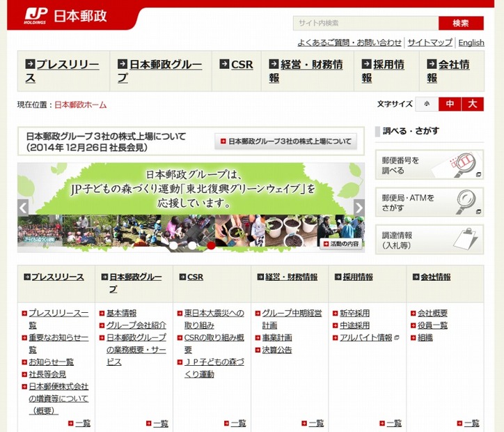This screenshot has height=432, width=504.
Task: Open the サイトマップ link
Action: click(430, 43)
